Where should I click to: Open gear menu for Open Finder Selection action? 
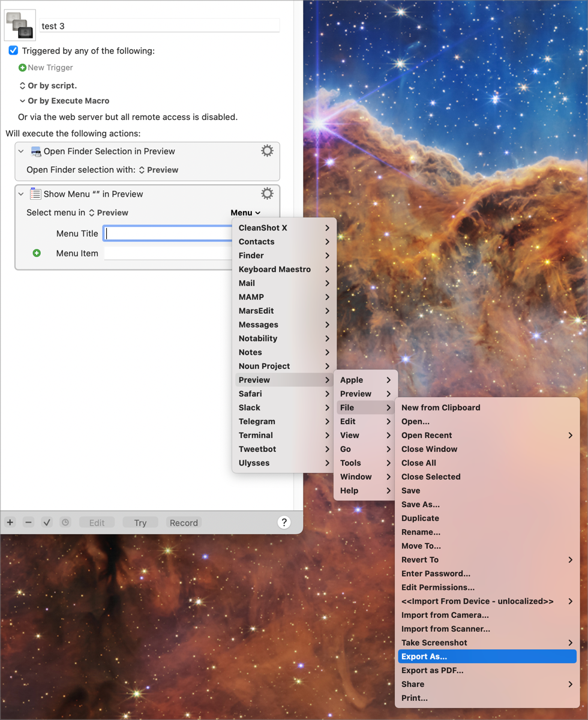click(267, 151)
